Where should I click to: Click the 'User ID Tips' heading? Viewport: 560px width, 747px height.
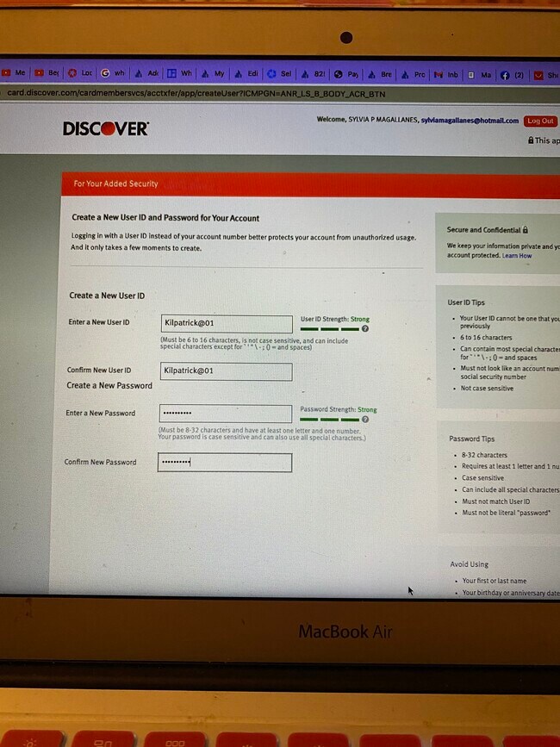466,302
